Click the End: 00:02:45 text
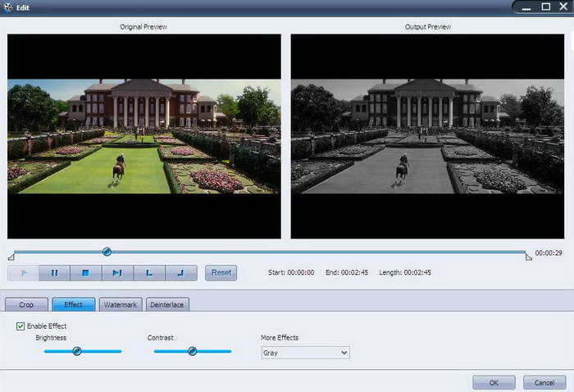 347,272
